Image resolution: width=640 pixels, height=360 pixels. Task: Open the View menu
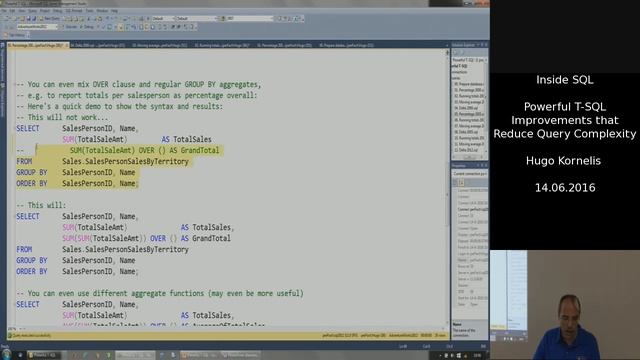click(x=22, y=11)
